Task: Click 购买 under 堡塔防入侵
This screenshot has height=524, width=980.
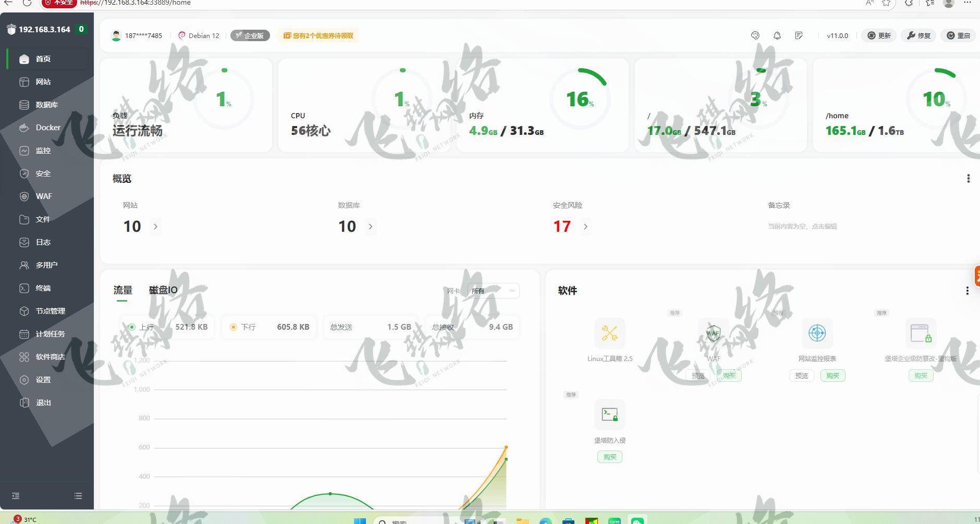Action: (x=609, y=457)
